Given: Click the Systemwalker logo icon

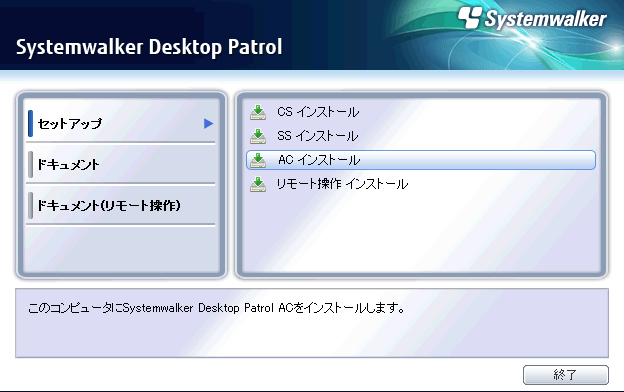Looking at the screenshot, I should 470,18.
